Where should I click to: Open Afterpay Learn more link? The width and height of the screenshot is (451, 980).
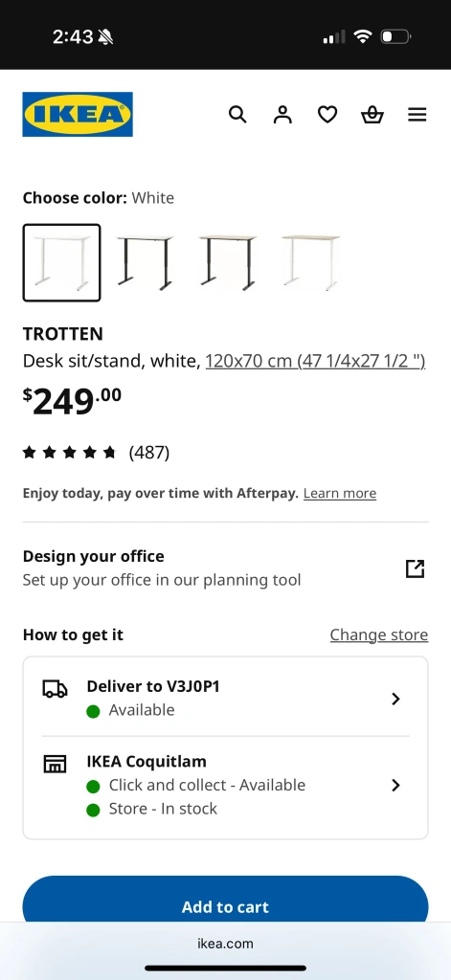point(340,493)
